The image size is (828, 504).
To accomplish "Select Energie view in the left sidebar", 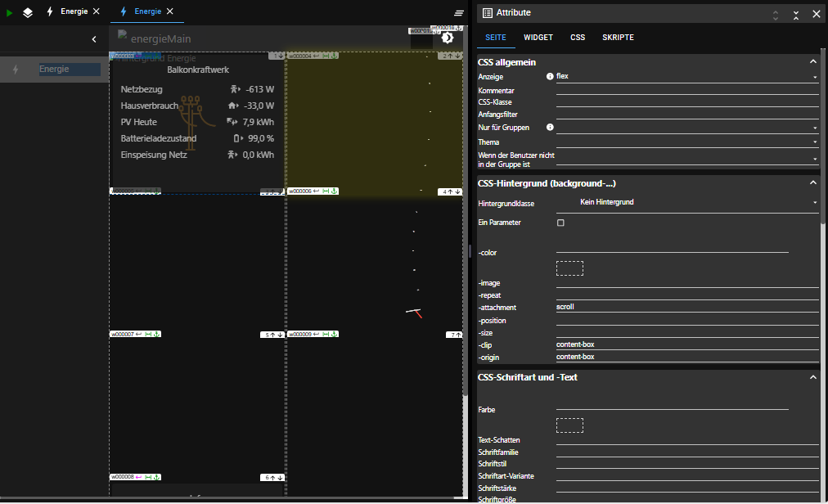I will click(56, 70).
